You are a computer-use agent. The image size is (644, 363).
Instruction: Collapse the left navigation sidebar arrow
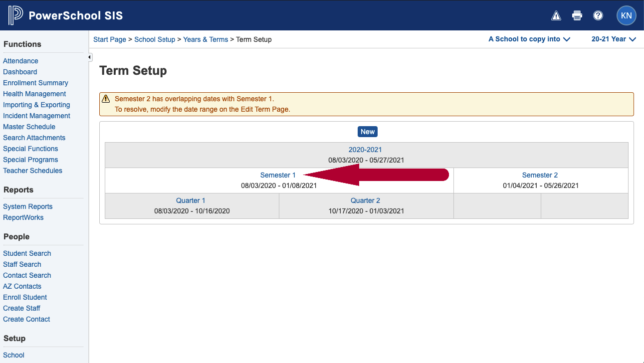tap(90, 57)
